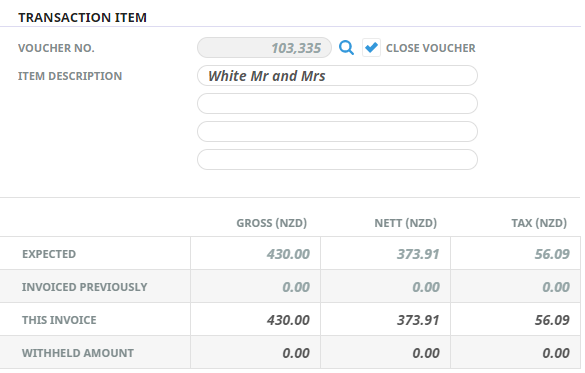
Task: Click Withheld Amount nett value cell
Action: pyautogui.click(x=385, y=352)
